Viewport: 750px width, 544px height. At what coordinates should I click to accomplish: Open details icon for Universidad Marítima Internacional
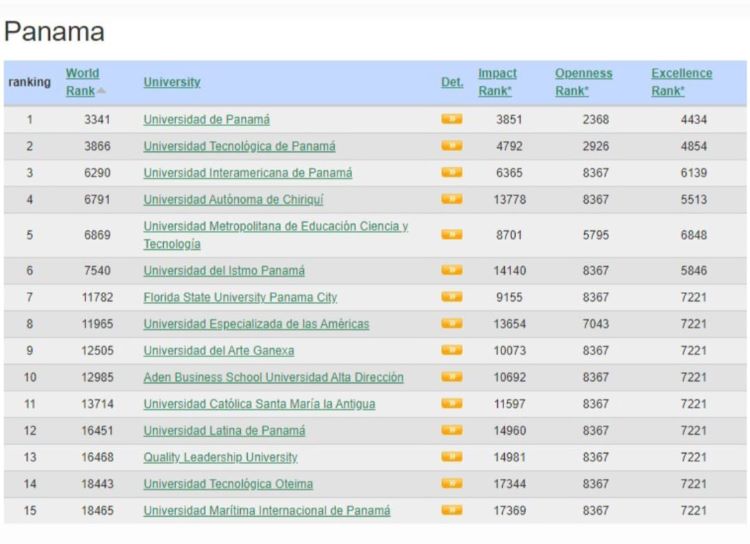point(452,511)
